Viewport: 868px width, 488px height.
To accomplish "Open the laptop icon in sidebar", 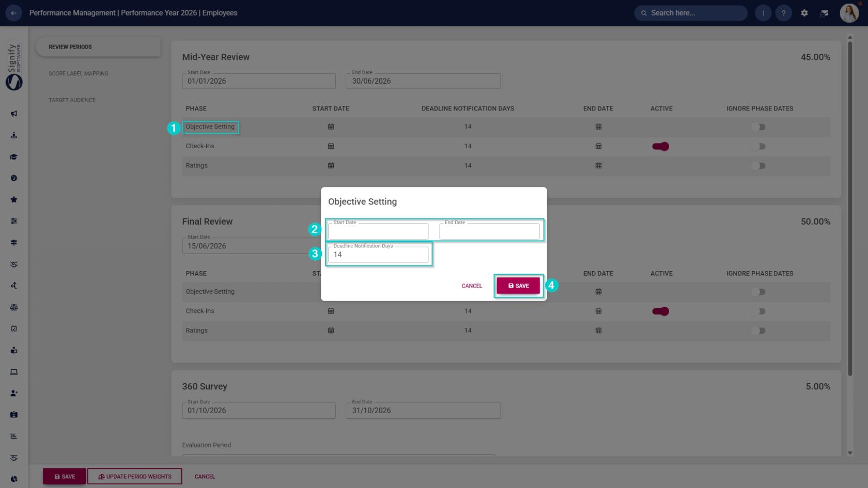I will [x=14, y=372].
